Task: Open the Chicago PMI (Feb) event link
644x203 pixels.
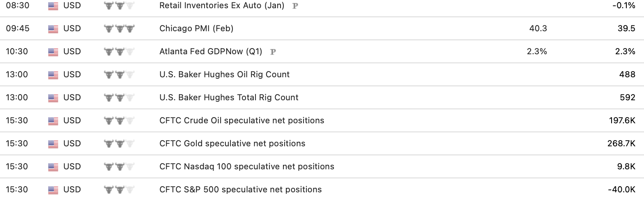Action: click(x=196, y=28)
